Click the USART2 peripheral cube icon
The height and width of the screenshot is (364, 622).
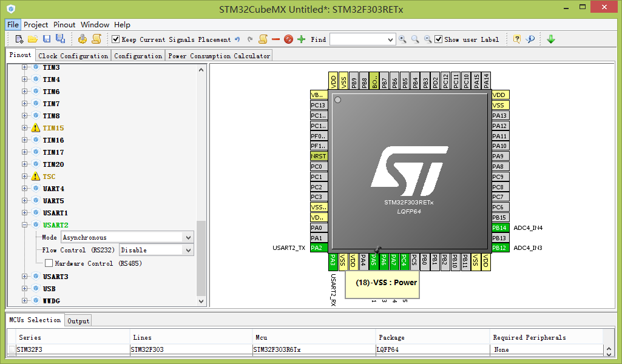[36, 224]
